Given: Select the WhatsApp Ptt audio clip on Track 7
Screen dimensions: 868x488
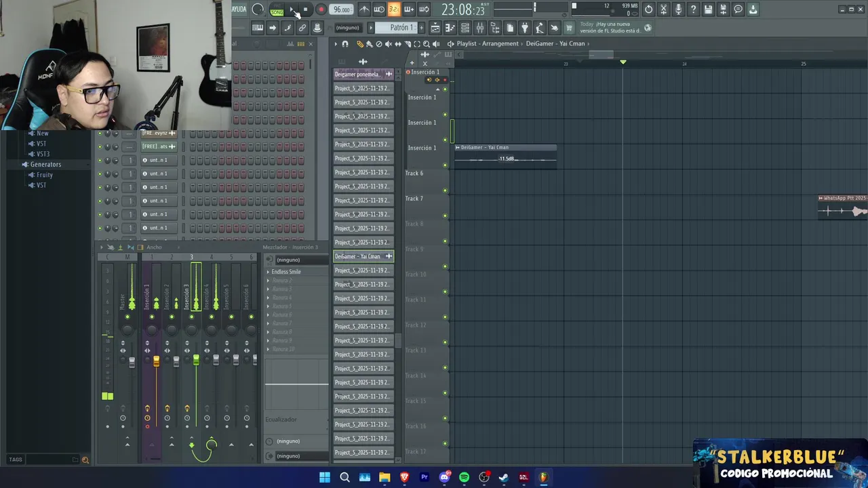Looking at the screenshot, I should (x=842, y=207).
